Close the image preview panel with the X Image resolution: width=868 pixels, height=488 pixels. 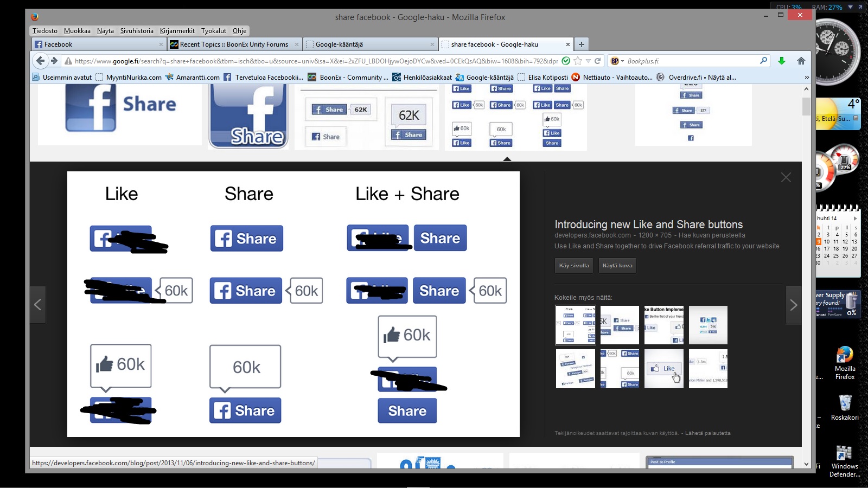(786, 177)
